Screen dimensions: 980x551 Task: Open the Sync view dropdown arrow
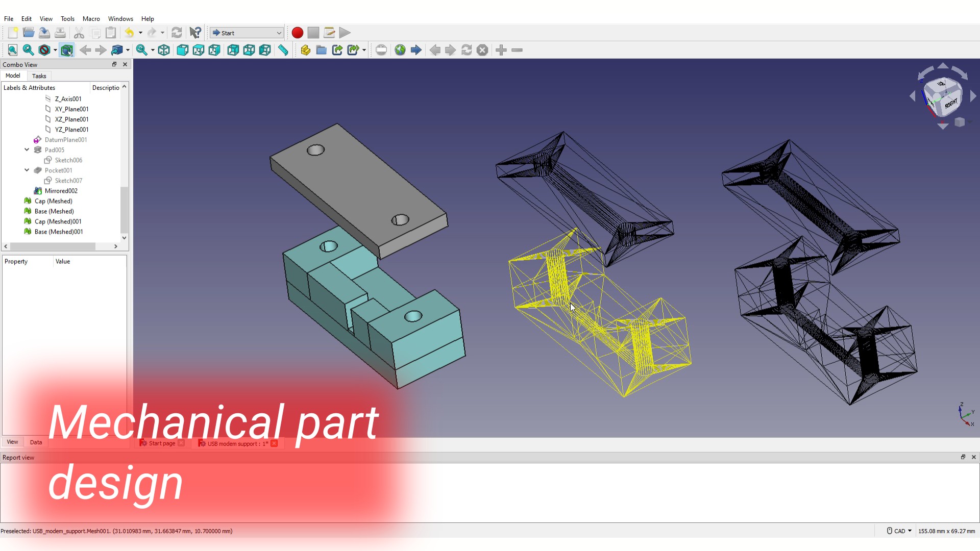[128, 50]
